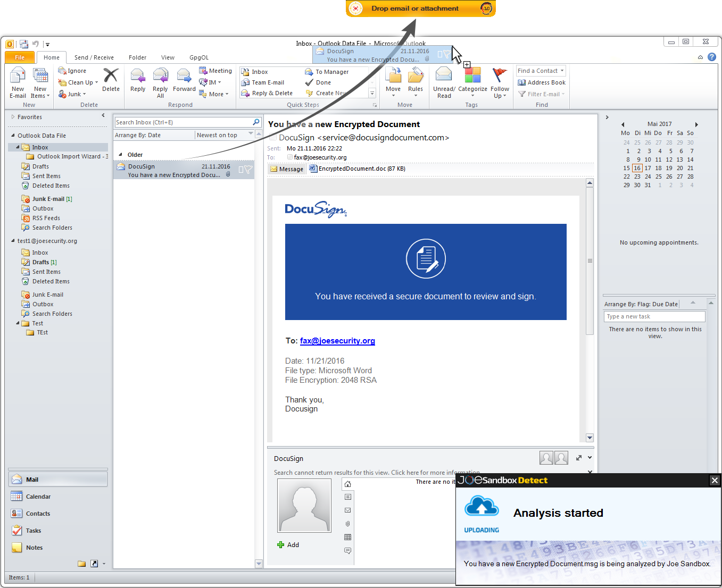Click the Mail navigation button
Screen dimensions: 722x588
[58, 480]
